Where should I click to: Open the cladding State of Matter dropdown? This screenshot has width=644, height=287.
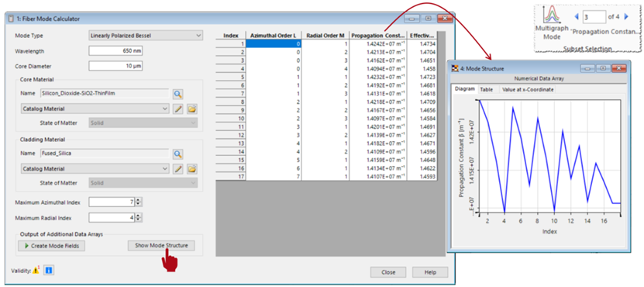point(143,183)
